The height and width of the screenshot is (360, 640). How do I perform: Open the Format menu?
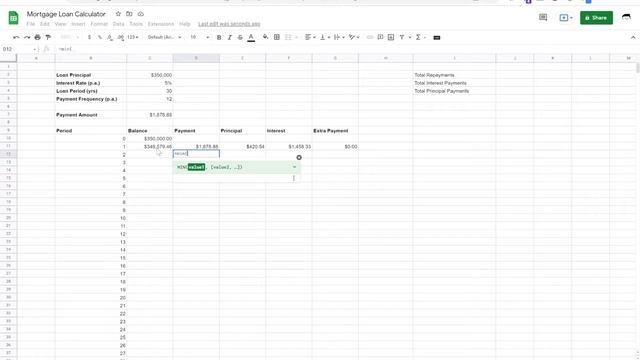99,24
